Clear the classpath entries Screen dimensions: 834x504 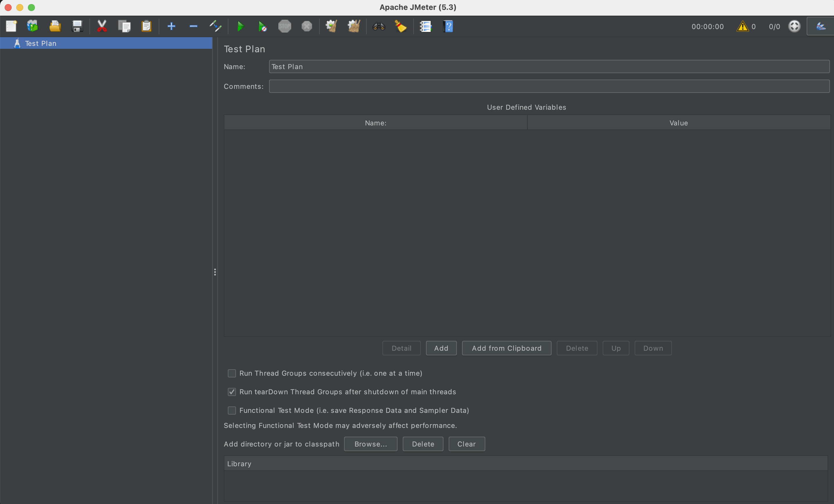(466, 444)
